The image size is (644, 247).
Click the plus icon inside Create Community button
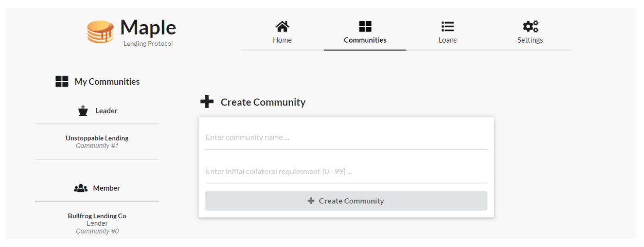pos(311,201)
